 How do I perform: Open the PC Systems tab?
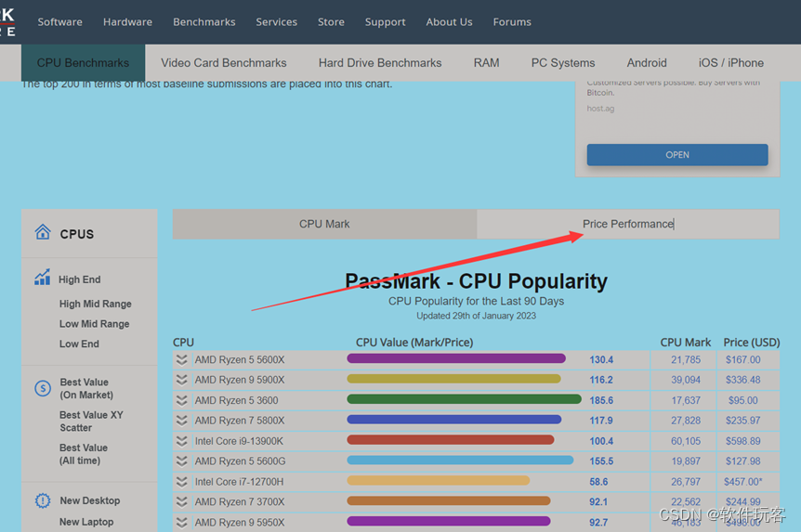[563, 63]
